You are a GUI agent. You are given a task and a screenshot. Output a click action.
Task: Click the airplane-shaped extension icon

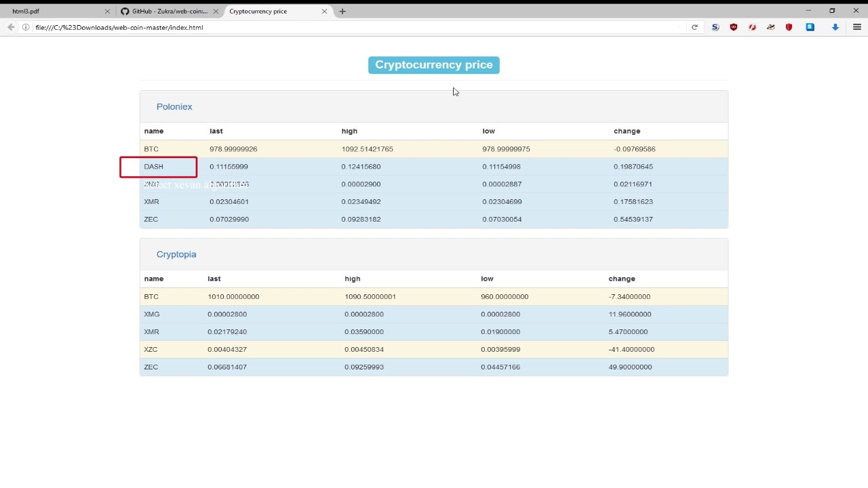770,27
